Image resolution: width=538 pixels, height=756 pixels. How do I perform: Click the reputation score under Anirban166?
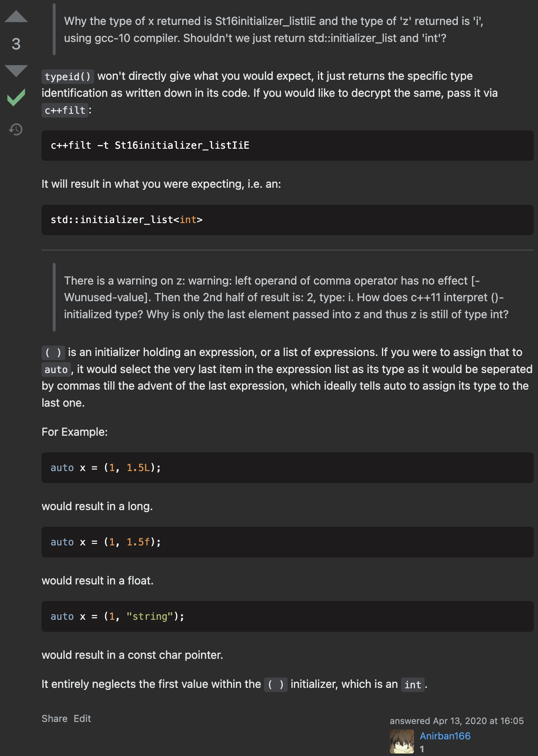[x=422, y=749]
